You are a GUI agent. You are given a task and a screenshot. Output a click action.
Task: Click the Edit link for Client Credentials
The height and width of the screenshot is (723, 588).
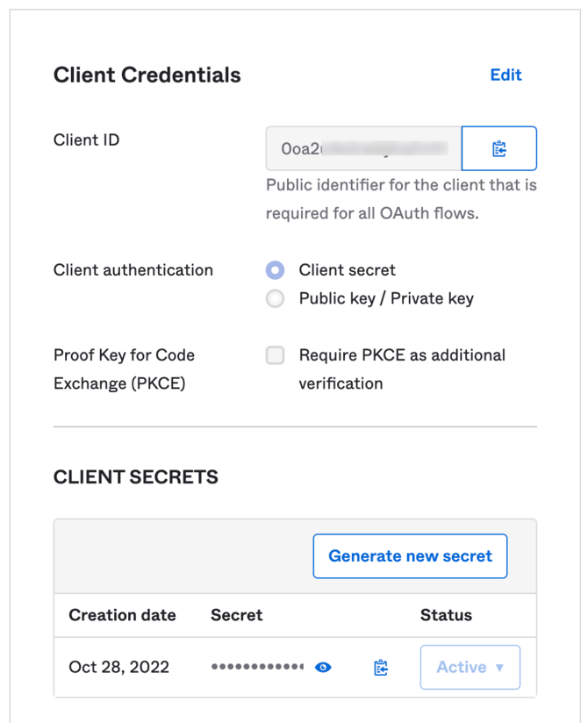[506, 75]
